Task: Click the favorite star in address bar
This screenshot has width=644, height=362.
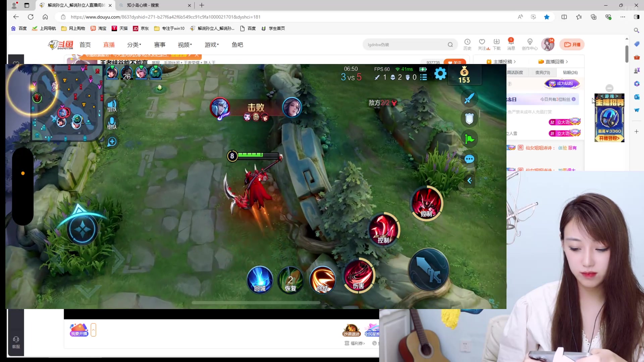Action: 547,17
